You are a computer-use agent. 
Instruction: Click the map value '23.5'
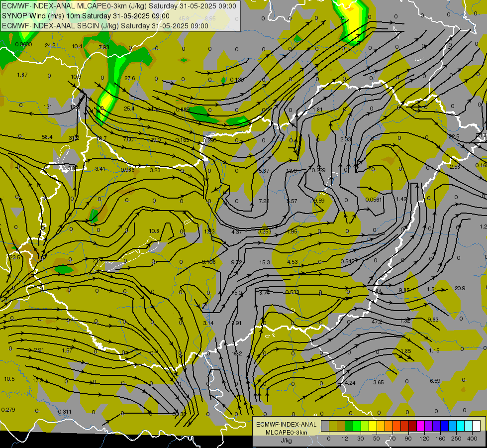(x=14, y=257)
